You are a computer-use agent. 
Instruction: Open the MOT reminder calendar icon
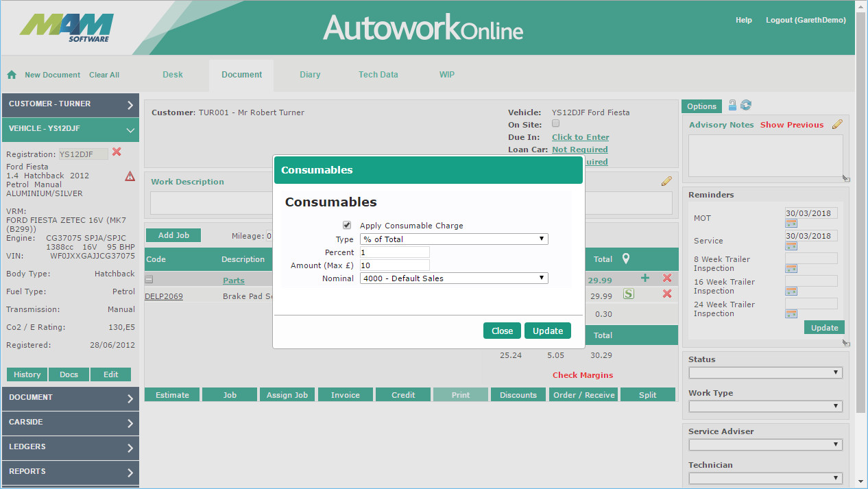click(791, 224)
